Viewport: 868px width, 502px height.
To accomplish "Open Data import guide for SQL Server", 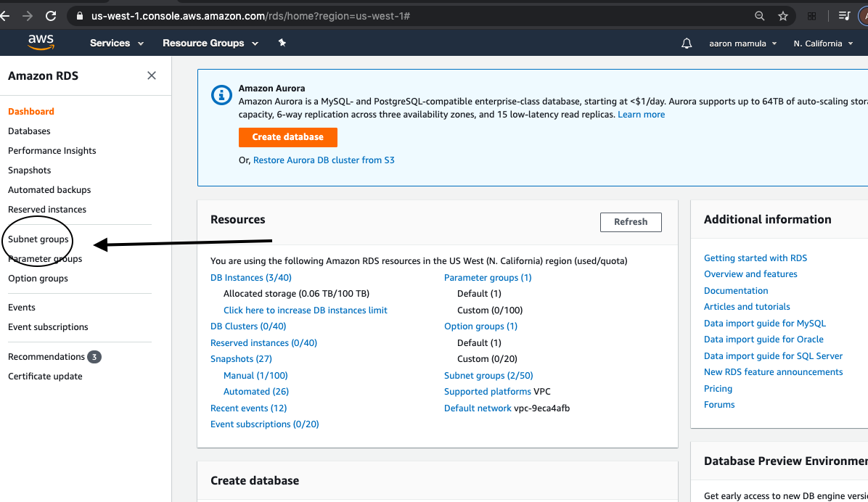I will (773, 356).
